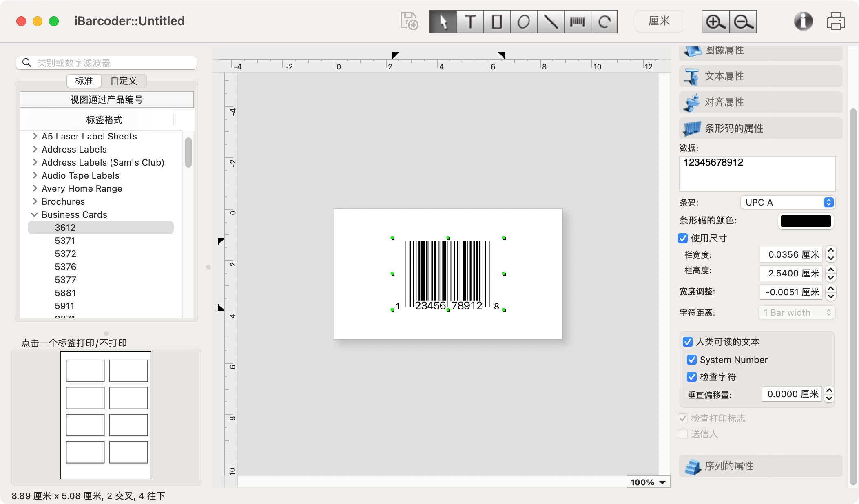Click the 视图通过产品编号 button
The width and height of the screenshot is (859, 504).
107,99
